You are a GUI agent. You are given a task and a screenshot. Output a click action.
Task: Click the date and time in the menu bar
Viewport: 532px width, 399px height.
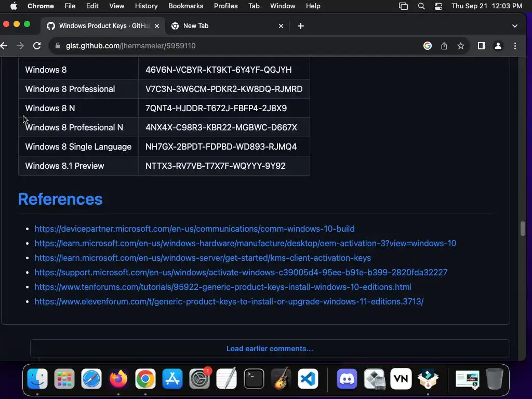coord(486,6)
